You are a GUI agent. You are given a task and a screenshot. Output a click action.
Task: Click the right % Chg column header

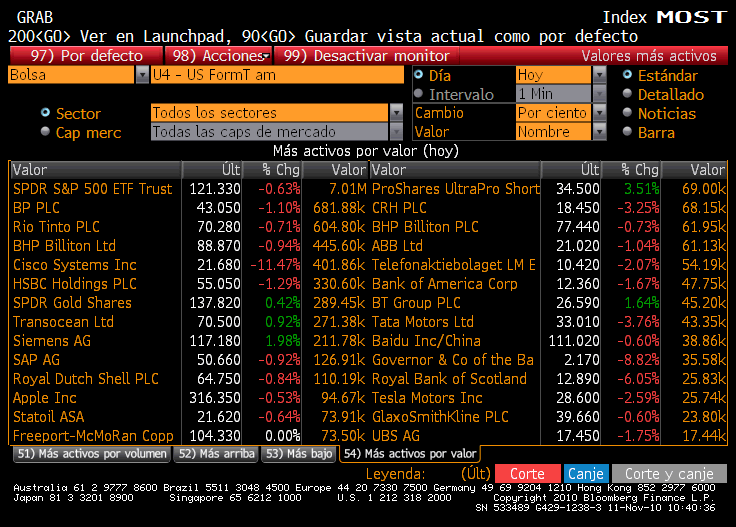click(x=631, y=170)
